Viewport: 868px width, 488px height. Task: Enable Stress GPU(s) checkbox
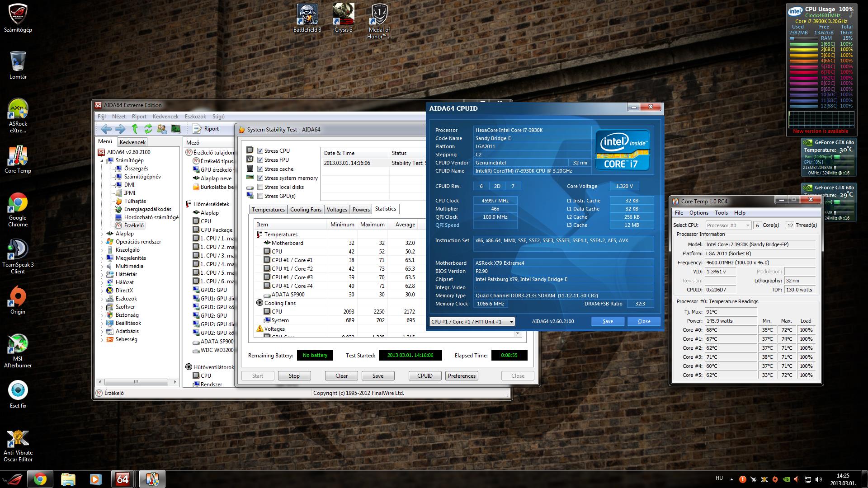pos(260,196)
